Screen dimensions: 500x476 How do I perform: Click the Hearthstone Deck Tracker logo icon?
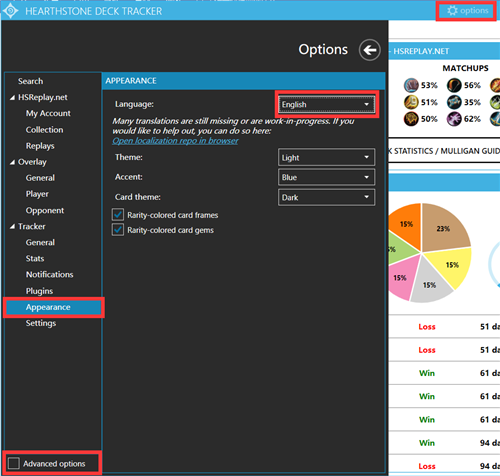click(x=11, y=11)
